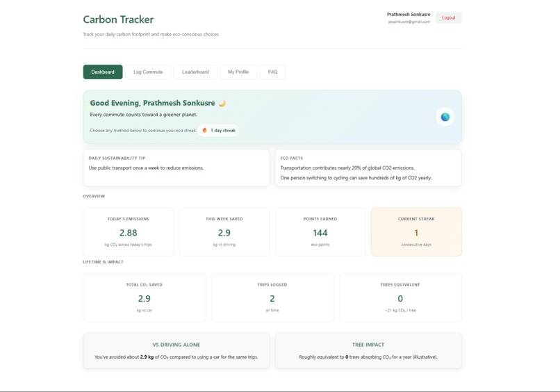Select the Trips Logged card
The width and height of the screenshot is (560, 392).
tap(272, 297)
